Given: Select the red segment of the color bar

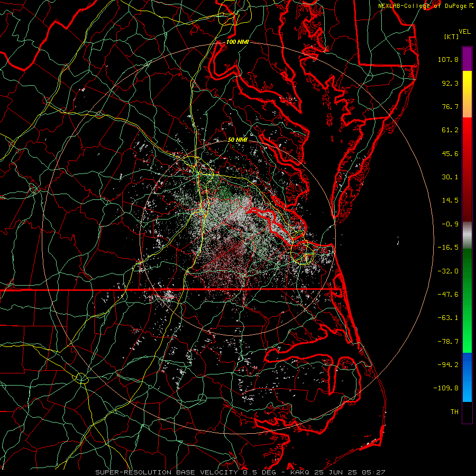Looking at the screenshot, I should (467, 169).
